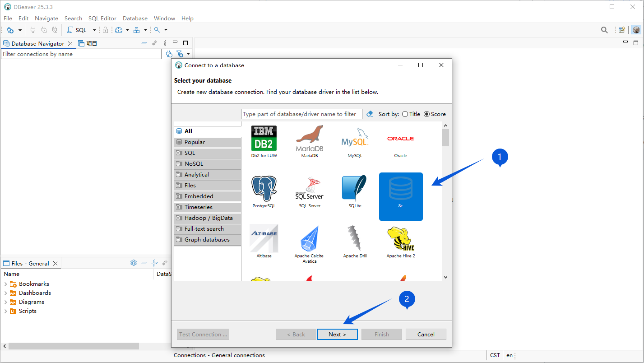Open the dashboard gauge toolbar icon
The height and width of the screenshot is (363, 644).
click(119, 30)
